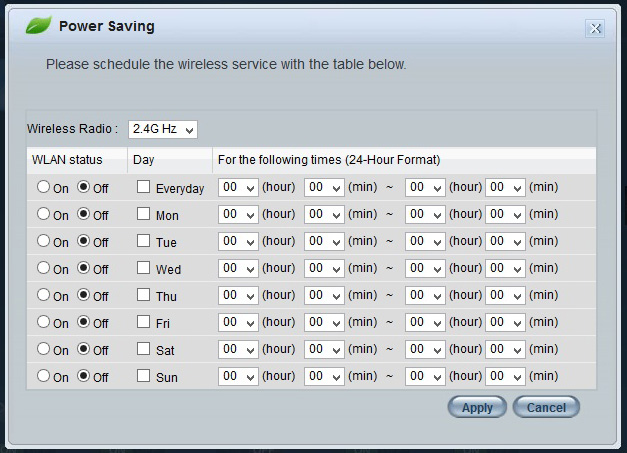Click the green leaf Power Saving icon
The image size is (627, 453).
click(38, 25)
